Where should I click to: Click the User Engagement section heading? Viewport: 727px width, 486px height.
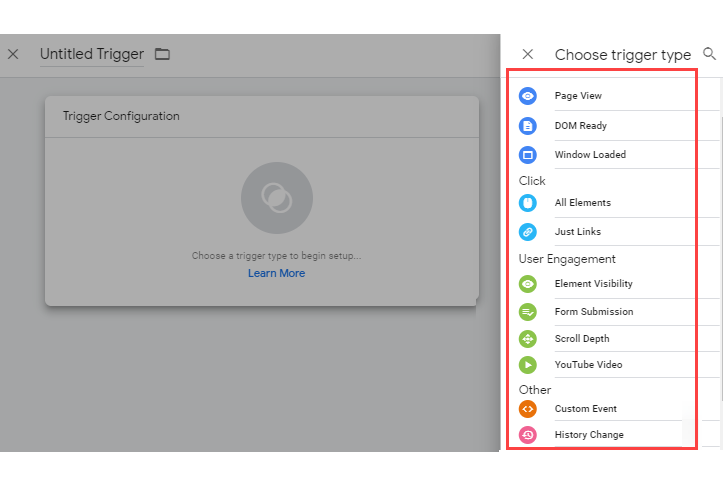pyautogui.click(x=567, y=259)
